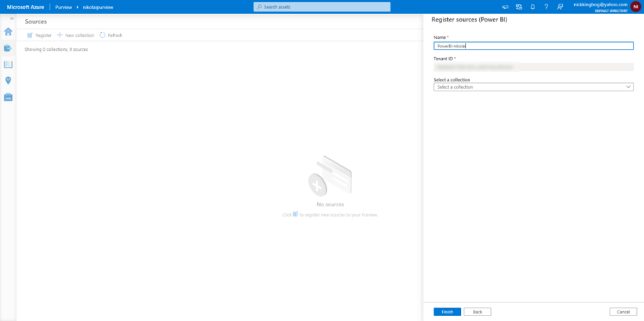The image size is (644, 321).
Task: Click the Finish button
Action: tap(447, 312)
